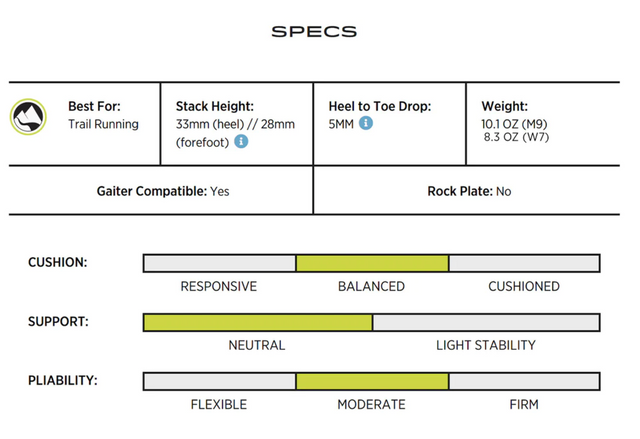Open the Heel to Toe Drop info icon

point(366,124)
